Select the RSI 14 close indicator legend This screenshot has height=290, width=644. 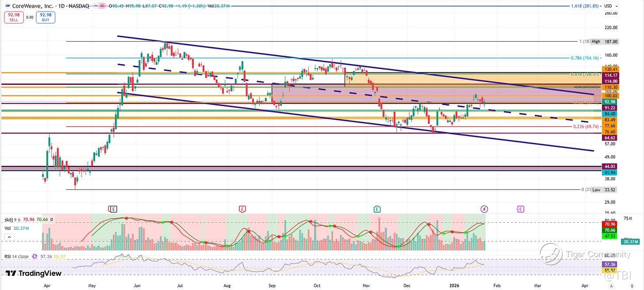point(17,256)
